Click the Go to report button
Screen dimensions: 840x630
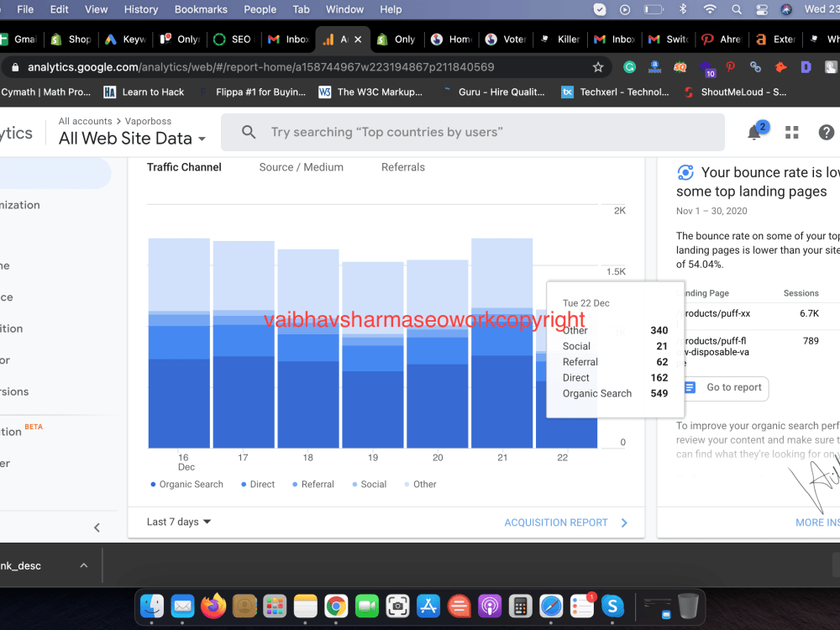click(x=726, y=388)
